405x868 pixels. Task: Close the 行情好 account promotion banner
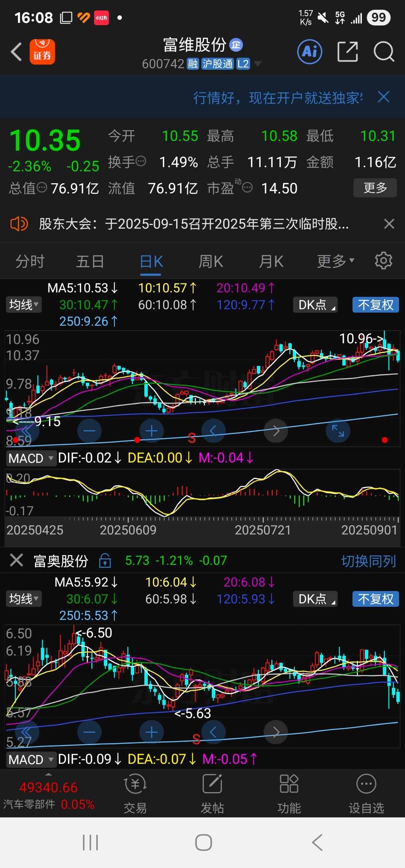tap(384, 97)
